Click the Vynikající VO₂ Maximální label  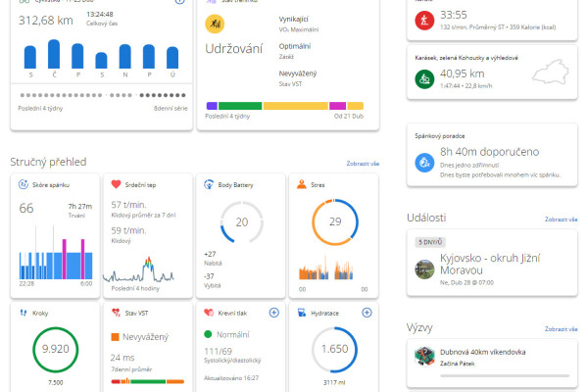299,24
